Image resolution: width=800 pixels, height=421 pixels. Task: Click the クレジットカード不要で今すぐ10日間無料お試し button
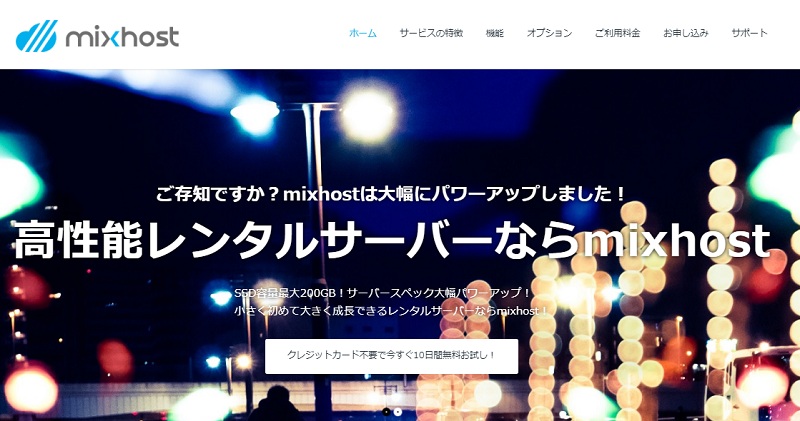click(x=391, y=356)
